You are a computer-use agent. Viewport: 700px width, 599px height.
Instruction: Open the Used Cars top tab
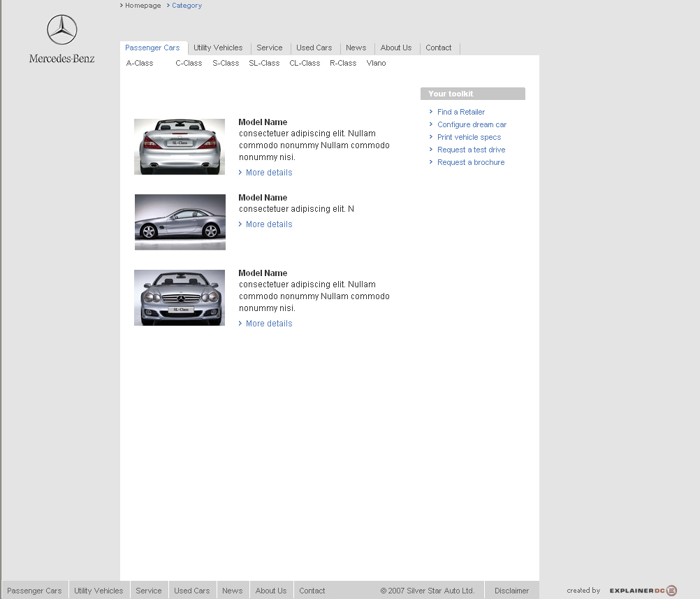point(314,48)
